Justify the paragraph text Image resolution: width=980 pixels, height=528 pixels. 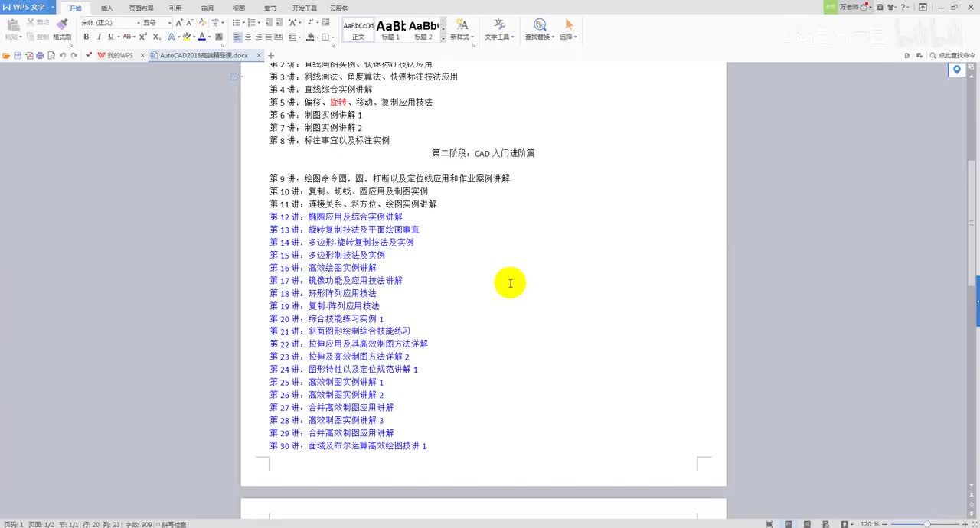pos(269,37)
